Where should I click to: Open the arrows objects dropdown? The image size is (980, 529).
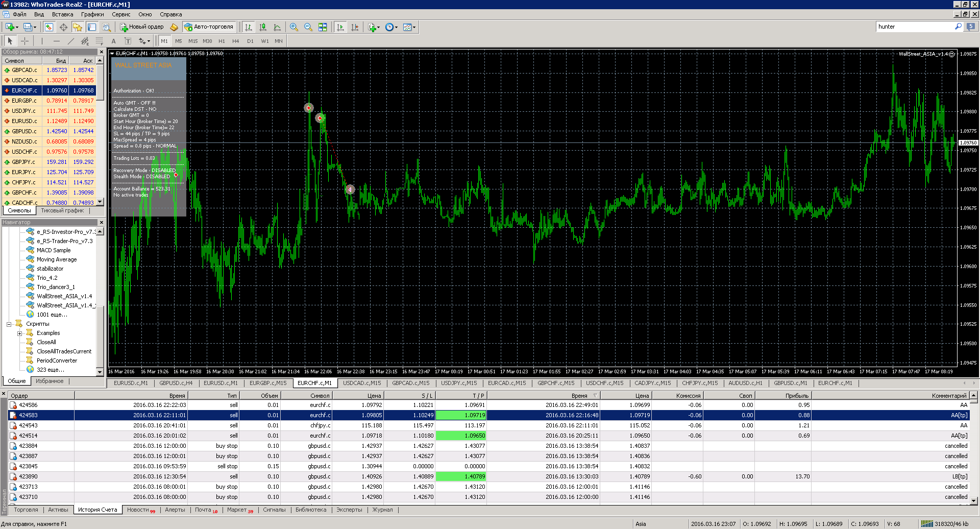[145, 41]
